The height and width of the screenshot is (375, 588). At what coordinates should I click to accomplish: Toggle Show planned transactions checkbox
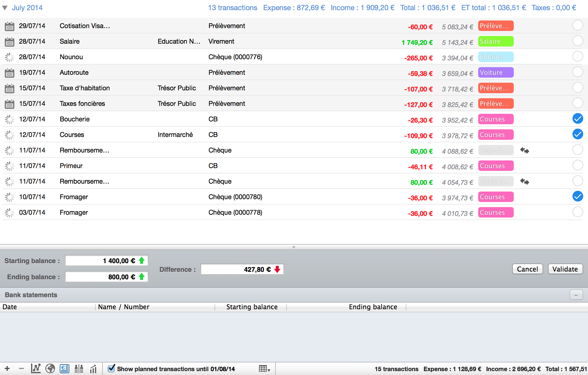pyautogui.click(x=111, y=368)
